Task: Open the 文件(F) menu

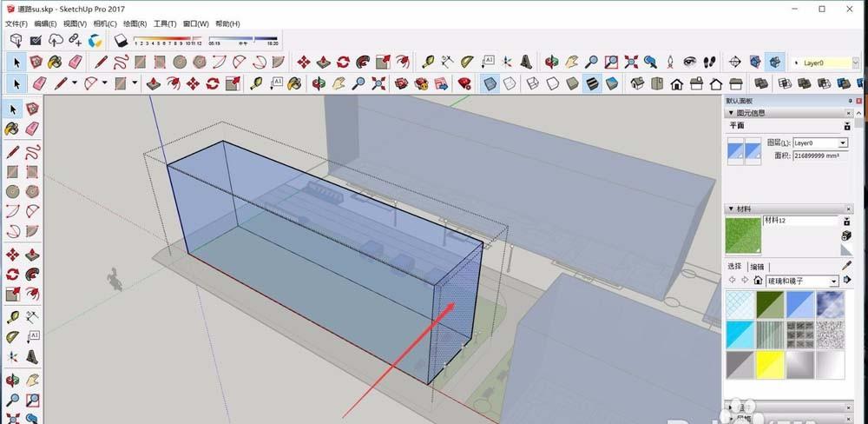Action: click(x=16, y=23)
